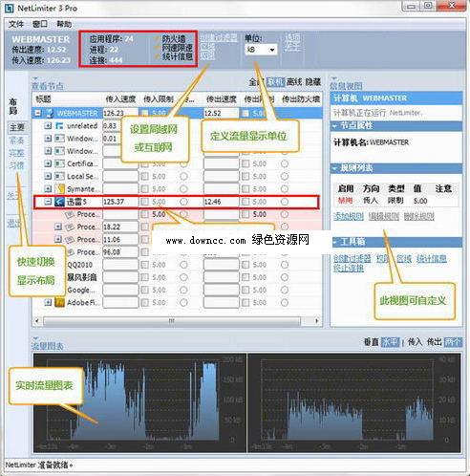The width and height of the screenshot is (470, 476).
Task: Click the 迅雷5 application icon
Action: pyautogui.click(x=59, y=202)
